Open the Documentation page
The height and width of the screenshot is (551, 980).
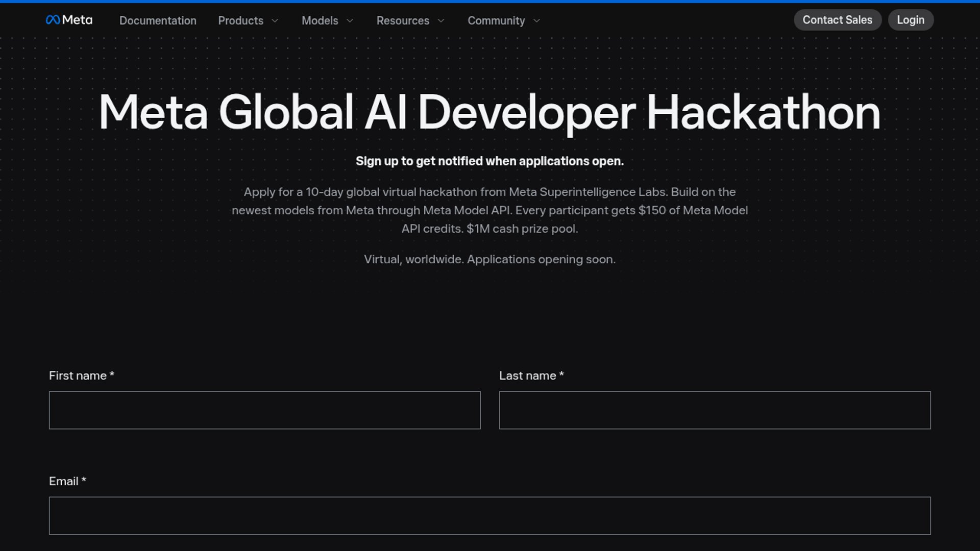[x=158, y=20]
